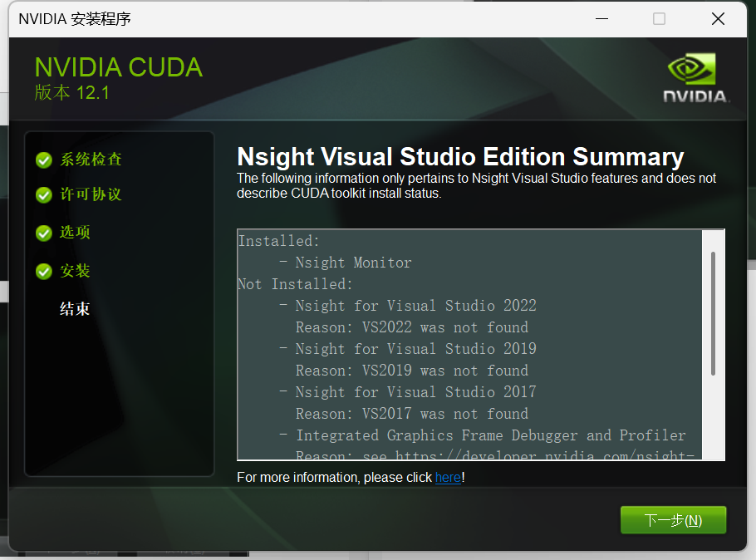Click 'Nsight for Visual Studio 2022' line

point(415,305)
